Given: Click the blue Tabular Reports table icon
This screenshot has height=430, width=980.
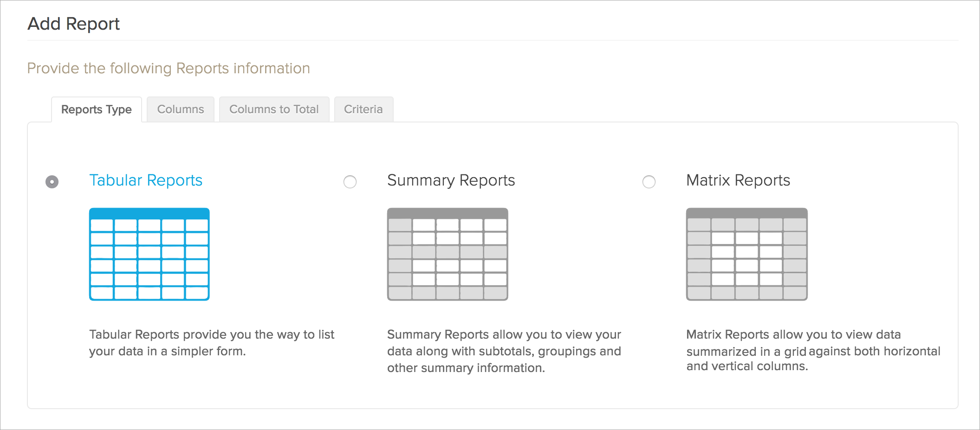Looking at the screenshot, I should coord(149,254).
